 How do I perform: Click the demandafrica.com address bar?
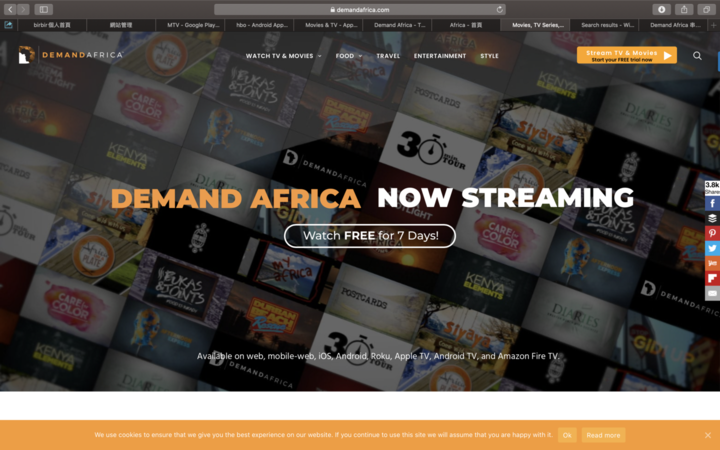[x=360, y=9]
